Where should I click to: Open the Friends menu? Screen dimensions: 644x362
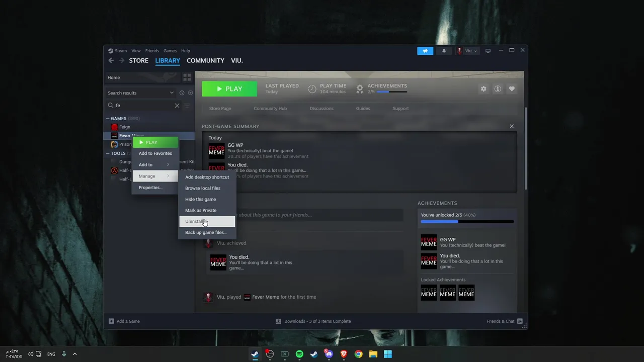pyautogui.click(x=152, y=51)
